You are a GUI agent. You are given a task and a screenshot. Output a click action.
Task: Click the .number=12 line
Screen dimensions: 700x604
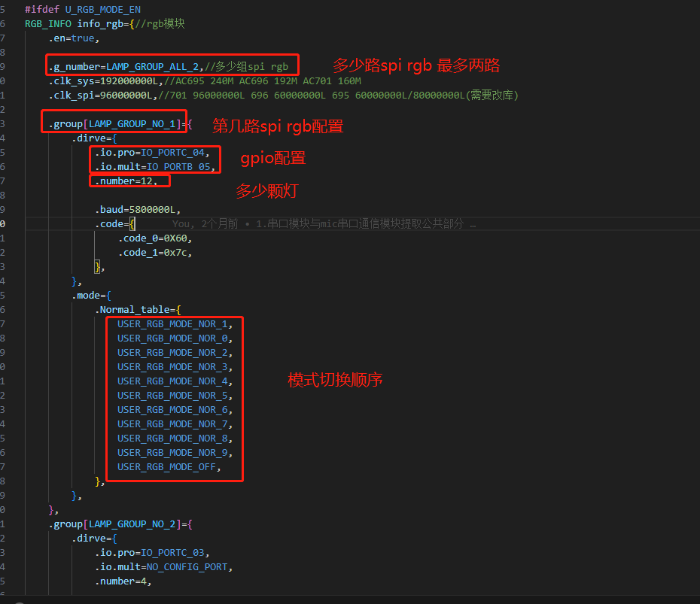point(126,181)
